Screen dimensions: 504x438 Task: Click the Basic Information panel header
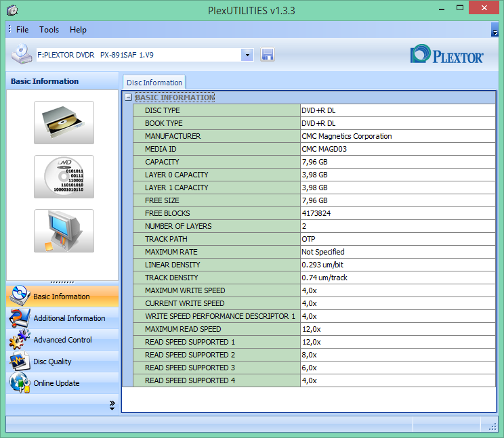tap(62, 81)
